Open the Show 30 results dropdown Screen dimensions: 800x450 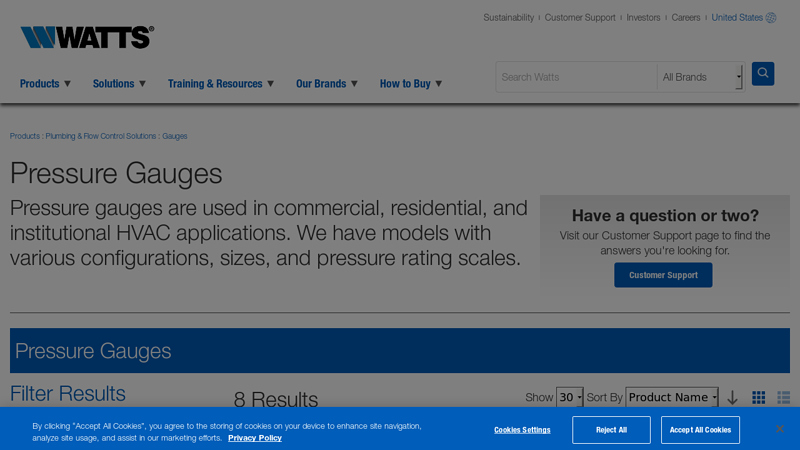tap(569, 397)
